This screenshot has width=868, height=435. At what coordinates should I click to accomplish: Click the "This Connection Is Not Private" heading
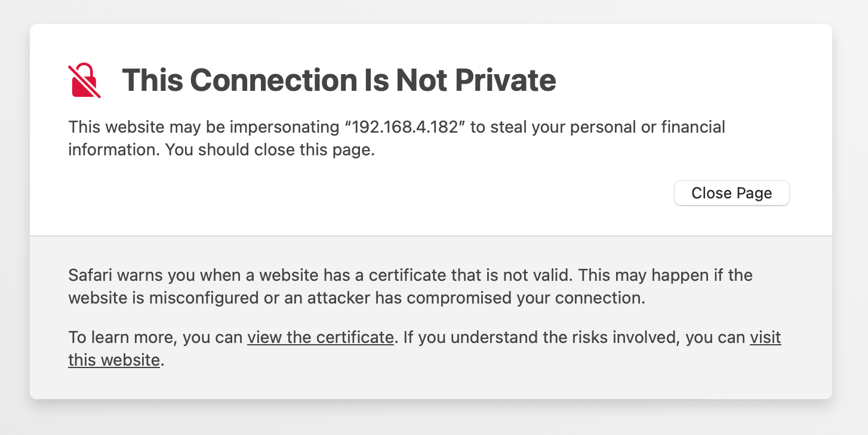(x=338, y=80)
